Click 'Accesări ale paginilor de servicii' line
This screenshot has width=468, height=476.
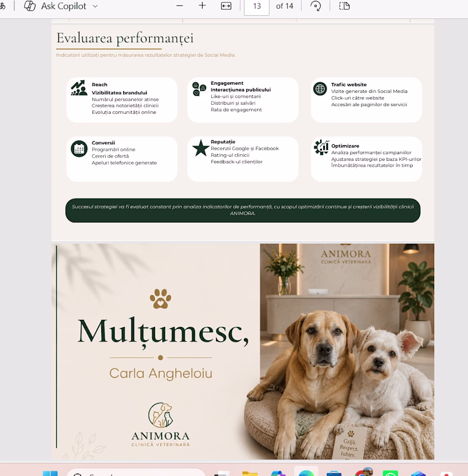click(369, 105)
